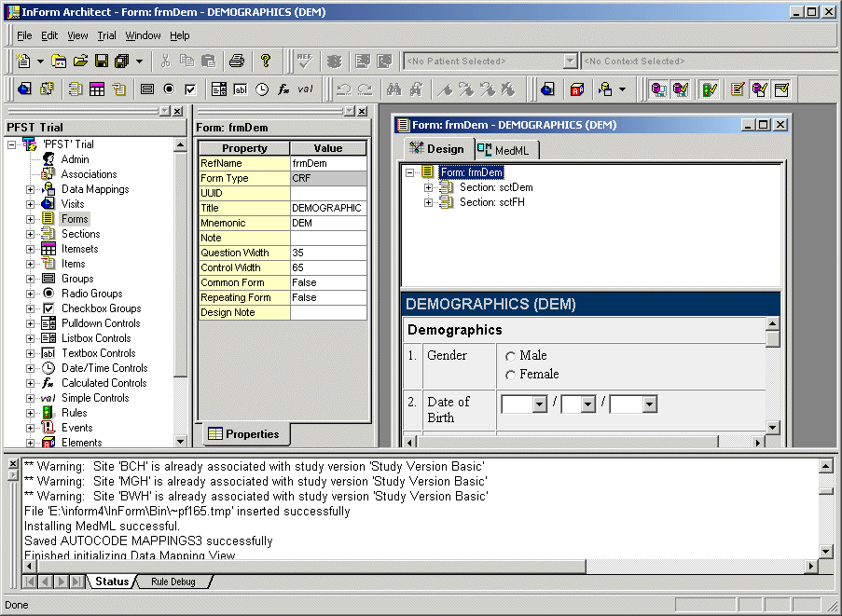Click the Title value DEMOGRAPHIC cell
The height and width of the screenshot is (616, 842).
(x=328, y=208)
